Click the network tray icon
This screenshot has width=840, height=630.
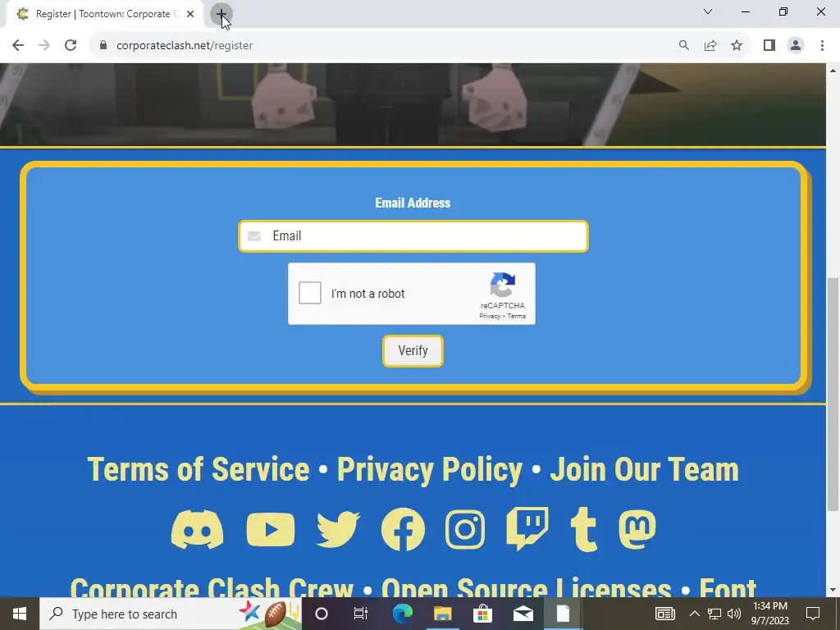tap(714, 614)
